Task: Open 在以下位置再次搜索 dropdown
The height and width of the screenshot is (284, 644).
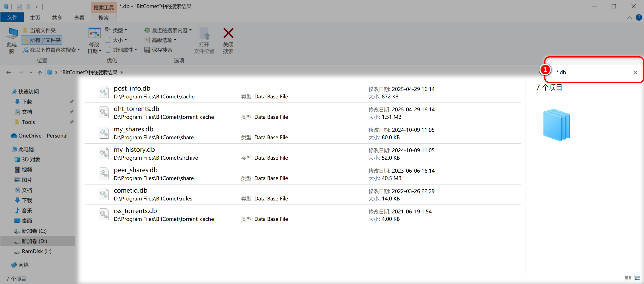Action: pyautogui.click(x=52, y=50)
